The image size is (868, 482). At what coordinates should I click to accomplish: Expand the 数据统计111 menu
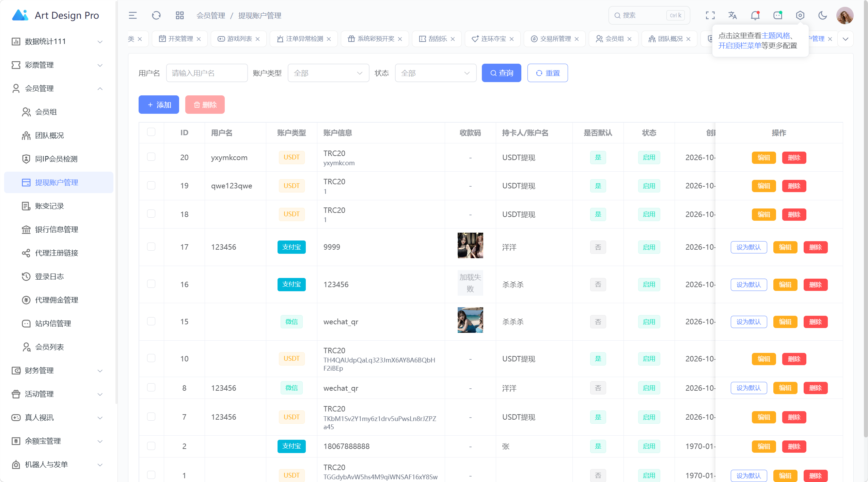click(58, 42)
